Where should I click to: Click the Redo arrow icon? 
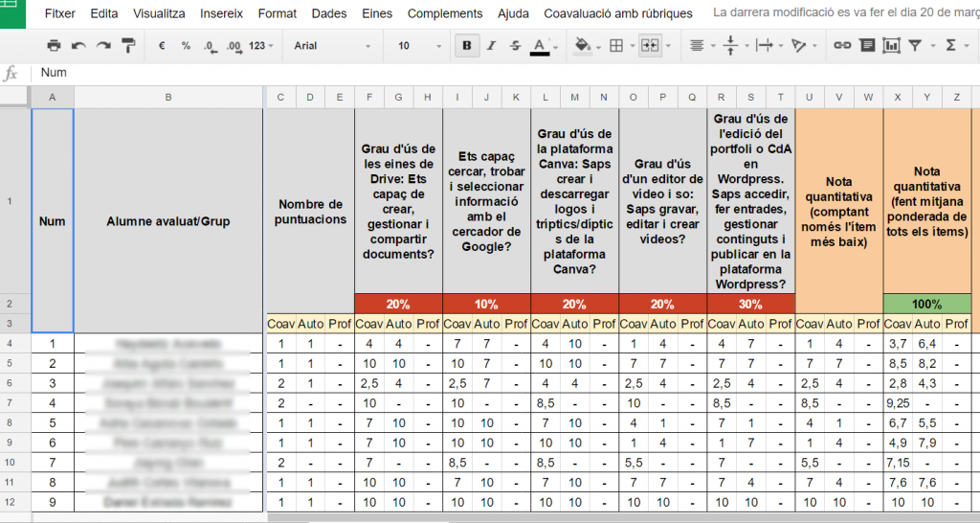coord(102,45)
